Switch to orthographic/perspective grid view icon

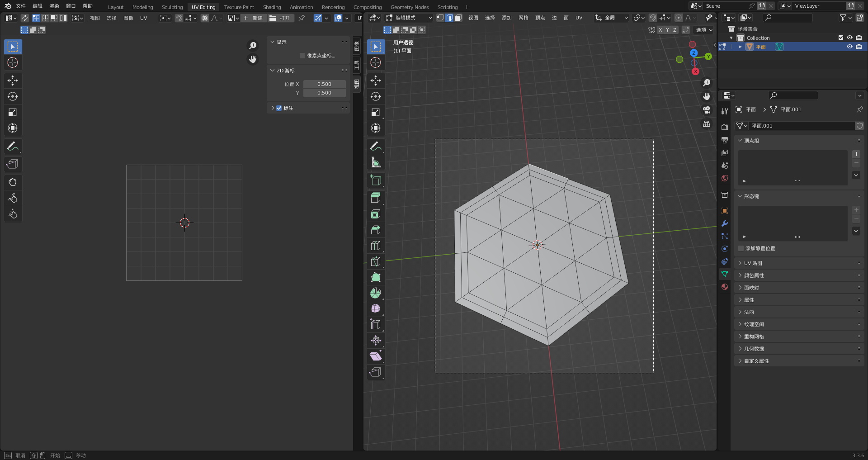[707, 123]
